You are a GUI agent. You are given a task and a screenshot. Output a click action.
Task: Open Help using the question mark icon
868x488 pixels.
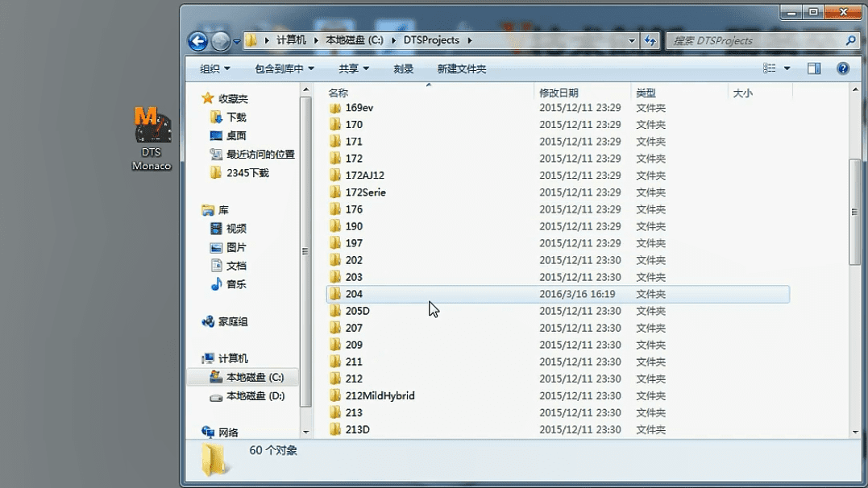pos(843,68)
